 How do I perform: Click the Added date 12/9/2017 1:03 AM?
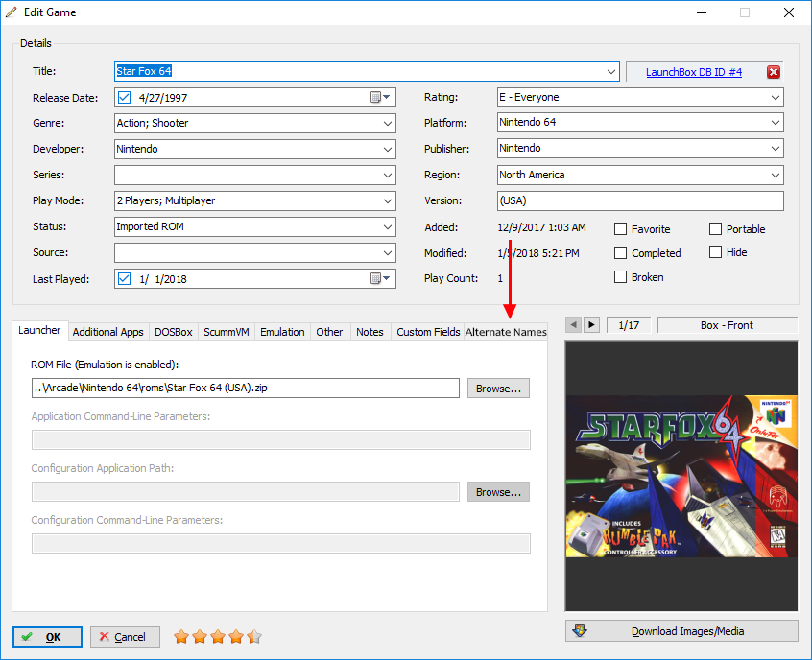[541, 227]
